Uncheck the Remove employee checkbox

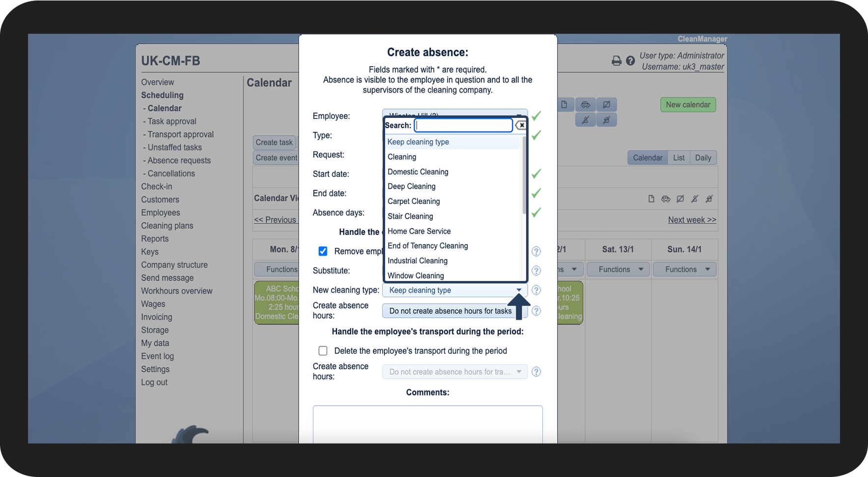(323, 252)
